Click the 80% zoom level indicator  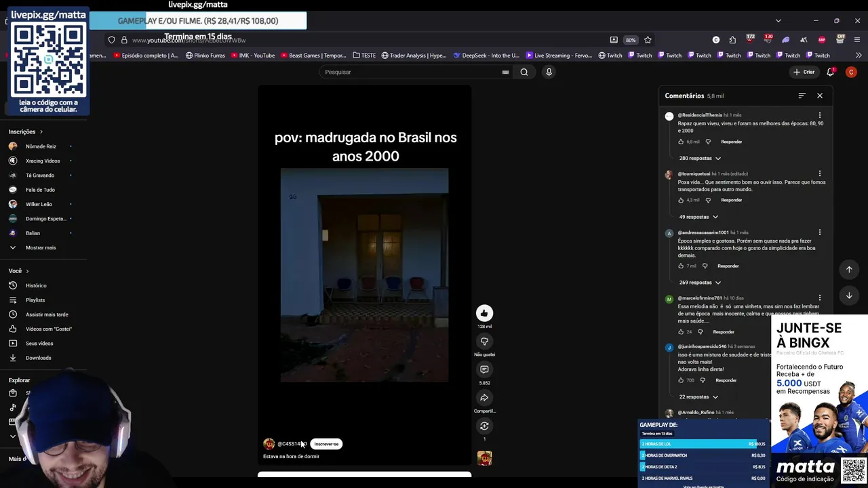(631, 40)
